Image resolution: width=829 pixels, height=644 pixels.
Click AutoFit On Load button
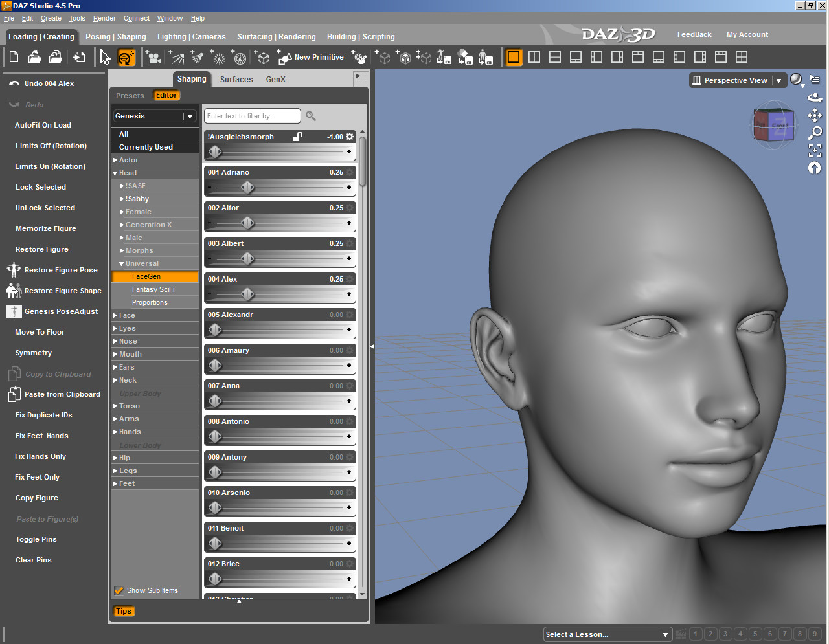tap(43, 125)
